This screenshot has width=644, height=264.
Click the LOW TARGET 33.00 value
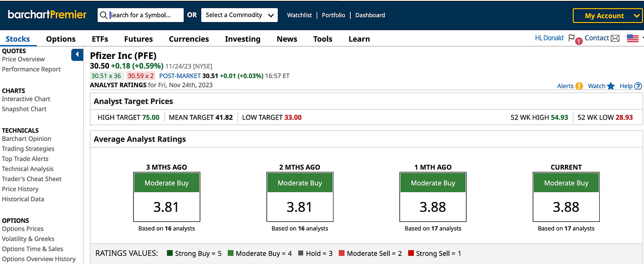[x=293, y=117]
